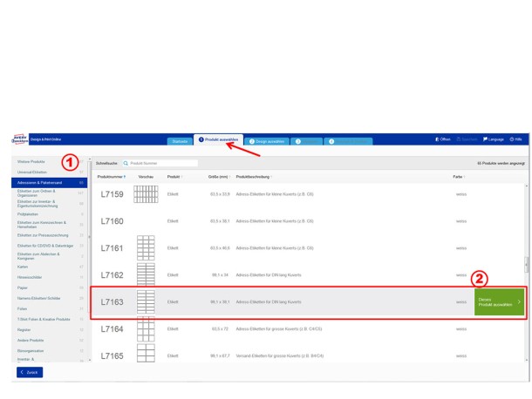Select the Weitere Produkte category
The image size is (532, 399).
point(49,162)
